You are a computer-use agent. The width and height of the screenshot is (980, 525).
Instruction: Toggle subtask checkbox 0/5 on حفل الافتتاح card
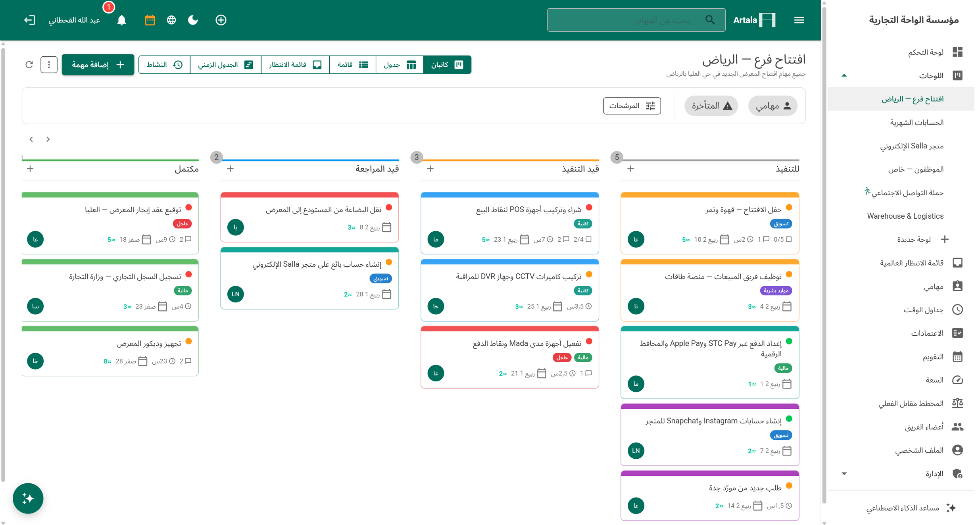click(788, 239)
